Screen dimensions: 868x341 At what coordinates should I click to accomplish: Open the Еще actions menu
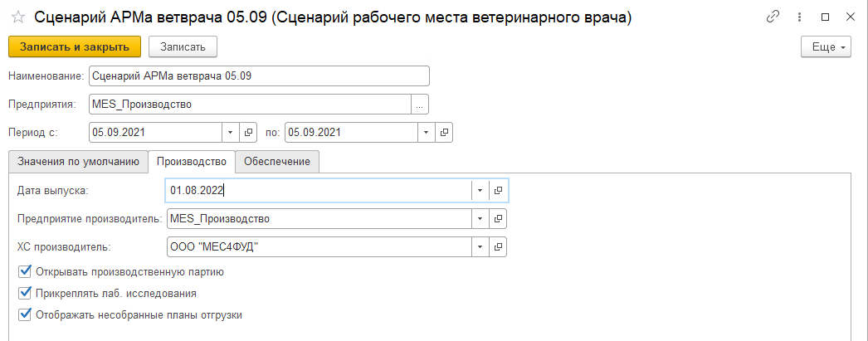827,47
